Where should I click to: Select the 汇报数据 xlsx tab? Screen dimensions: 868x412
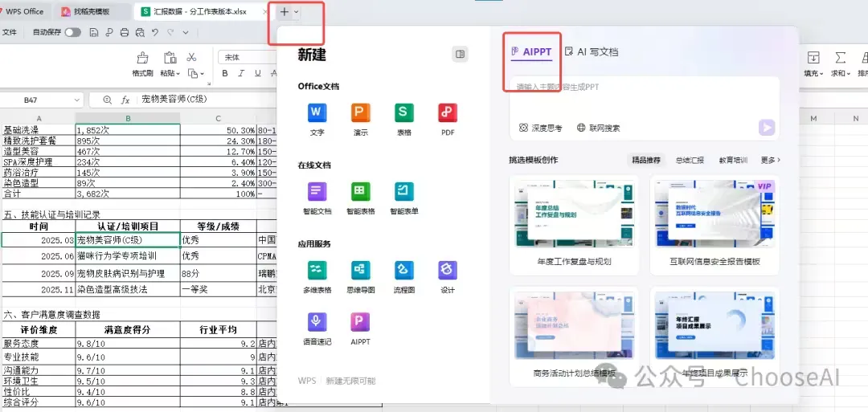pyautogui.click(x=199, y=11)
